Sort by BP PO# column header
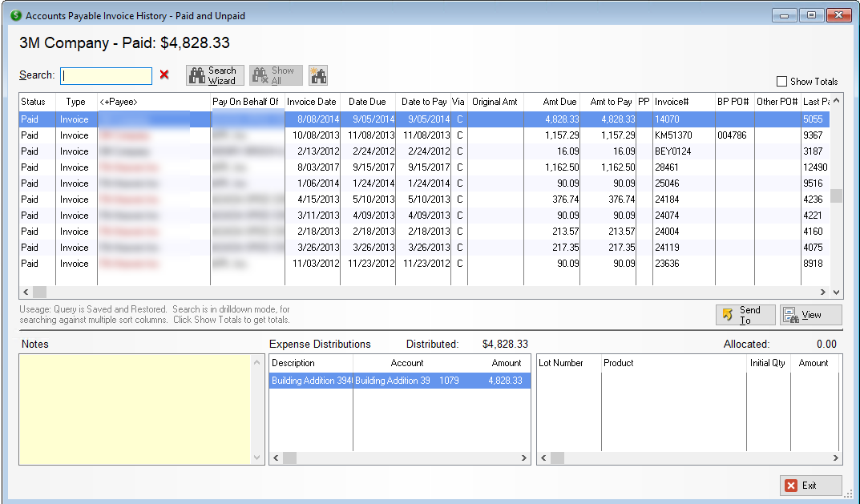Image resolution: width=860 pixels, height=504 pixels. [x=734, y=102]
